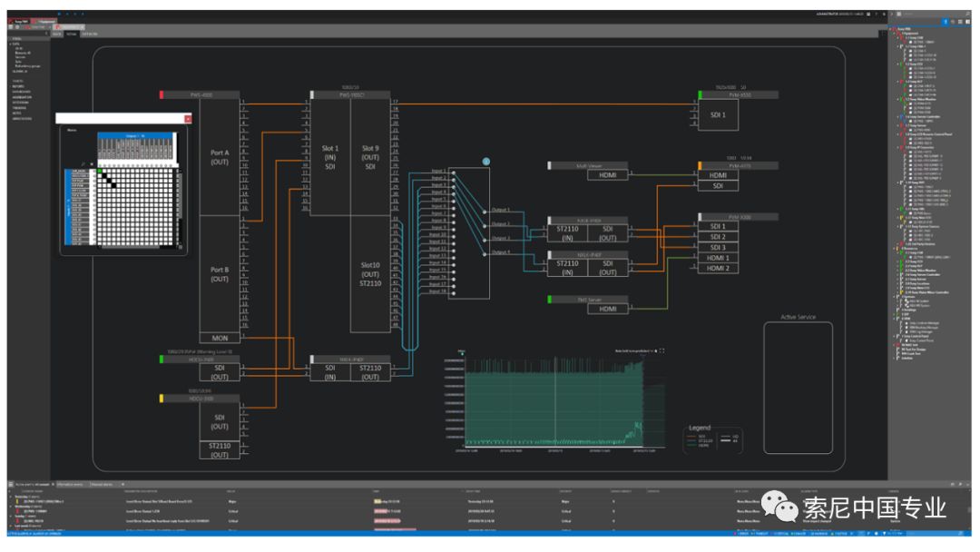Select the MON output block
980x552 pixels.
[220, 338]
